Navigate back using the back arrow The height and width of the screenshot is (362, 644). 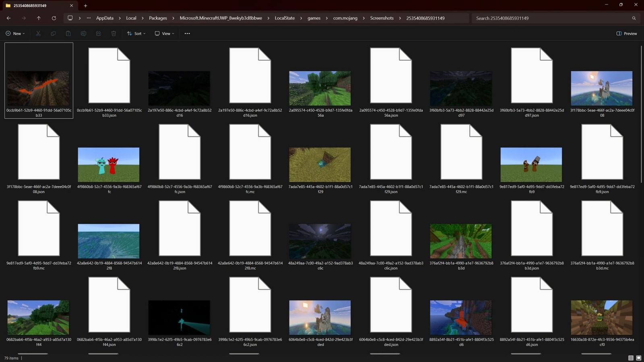[x=8, y=18]
